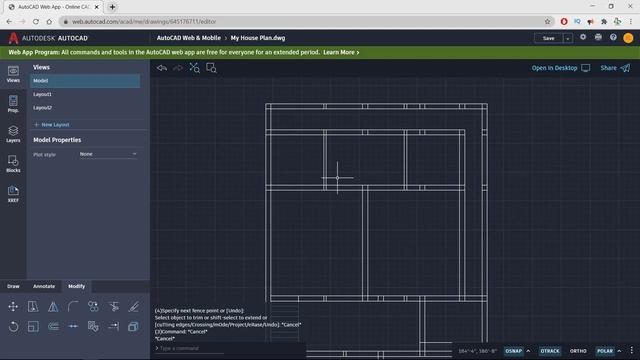
Task: Click the Zoom Extents icon
Action: coord(195,68)
